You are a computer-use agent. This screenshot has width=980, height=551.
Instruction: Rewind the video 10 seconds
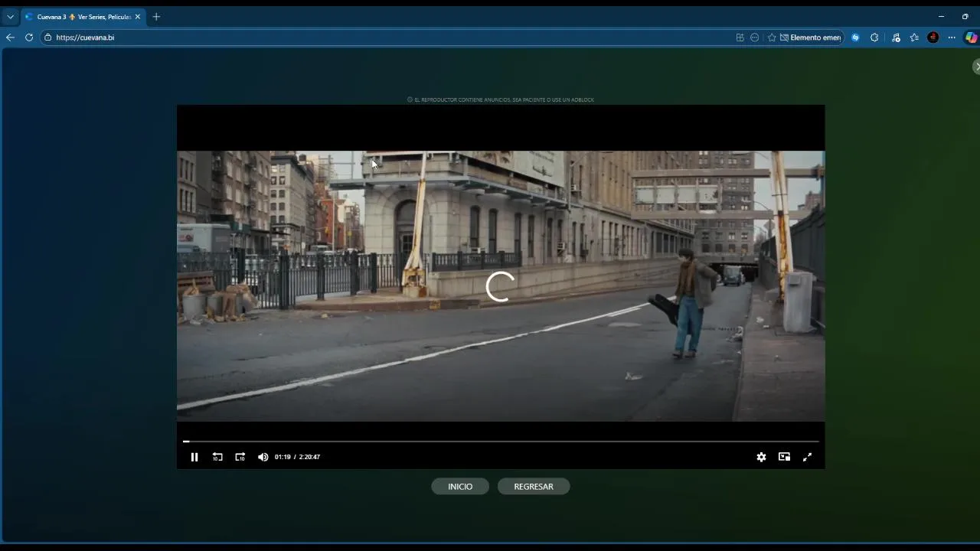coord(217,457)
